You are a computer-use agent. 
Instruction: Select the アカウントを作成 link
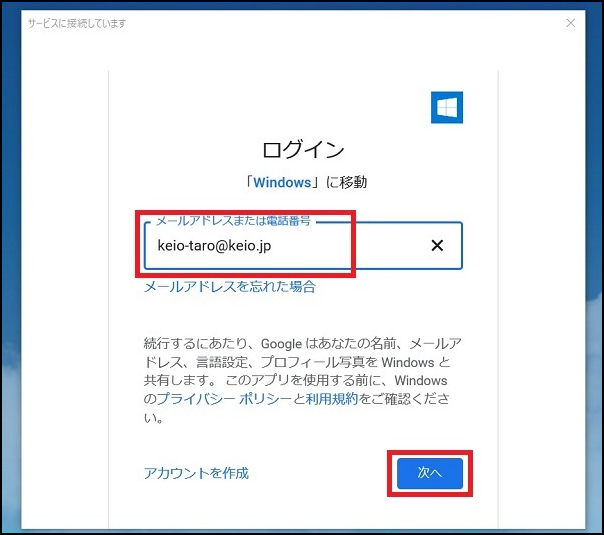tap(196, 473)
